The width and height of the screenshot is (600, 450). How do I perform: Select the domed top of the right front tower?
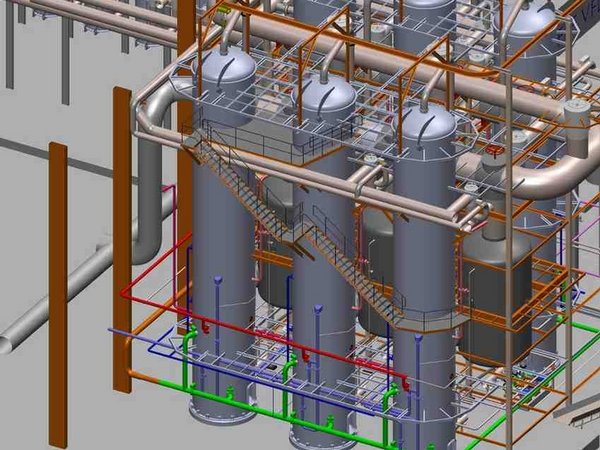click(x=425, y=124)
